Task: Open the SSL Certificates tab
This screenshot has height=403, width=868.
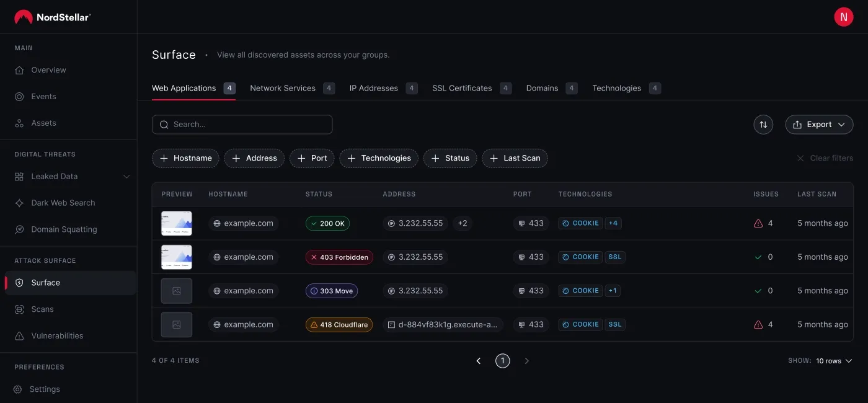Action: [x=461, y=88]
